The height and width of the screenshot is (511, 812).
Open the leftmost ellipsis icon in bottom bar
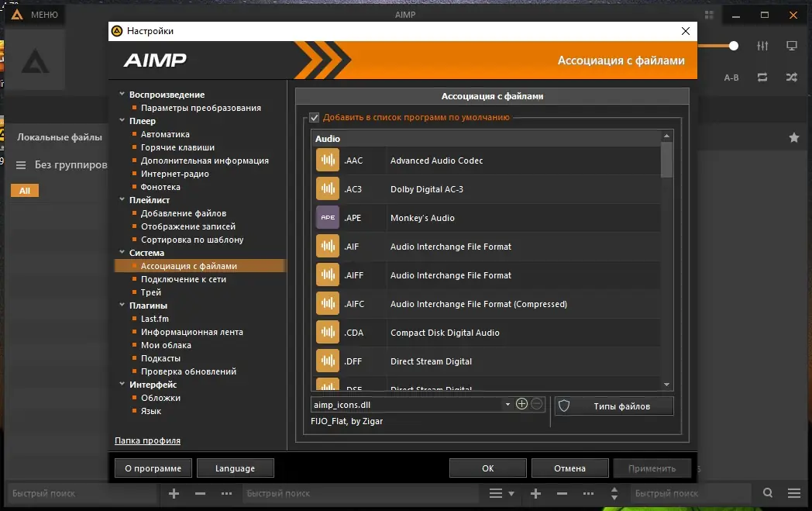coord(226,493)
